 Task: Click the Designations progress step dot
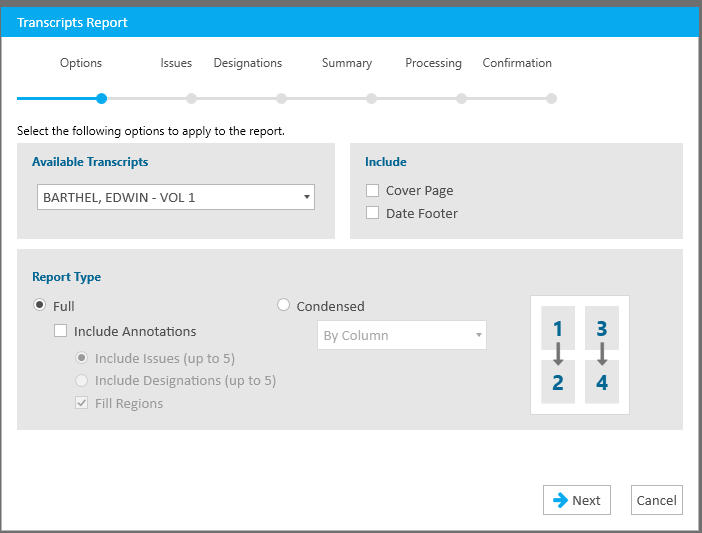pos(282,98)
